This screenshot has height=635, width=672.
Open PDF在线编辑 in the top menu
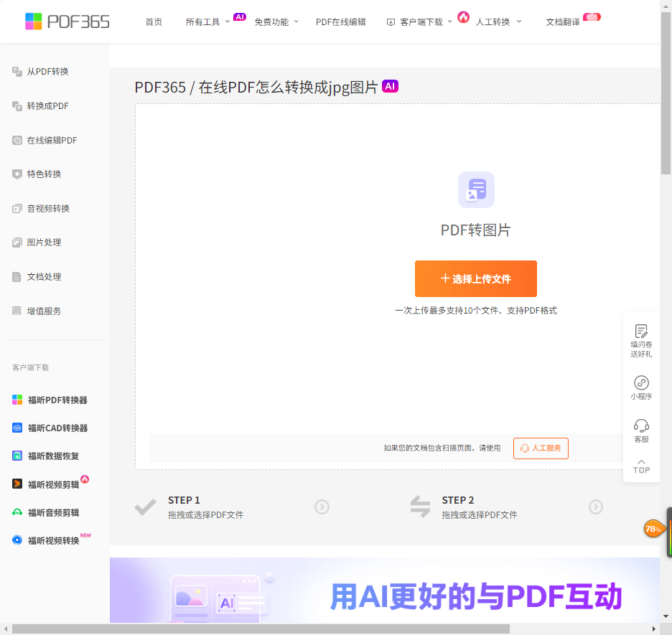pyautogui.click(x=341, y=22)
